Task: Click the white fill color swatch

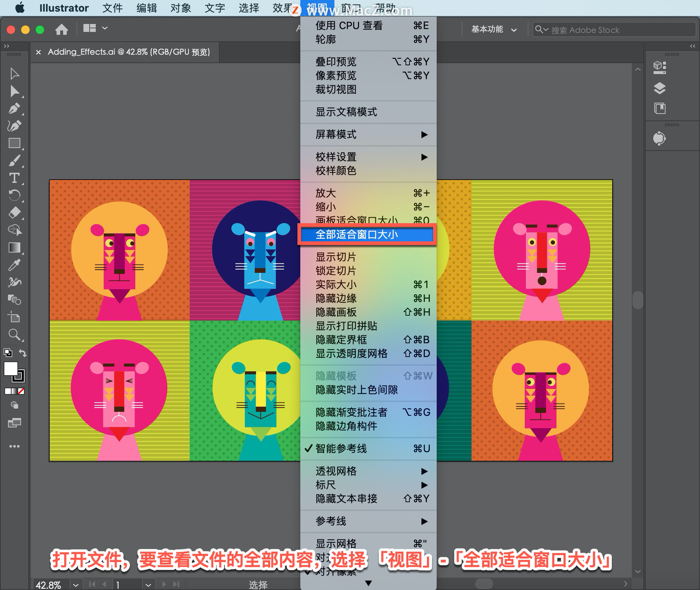Action: tap(11, 369)
